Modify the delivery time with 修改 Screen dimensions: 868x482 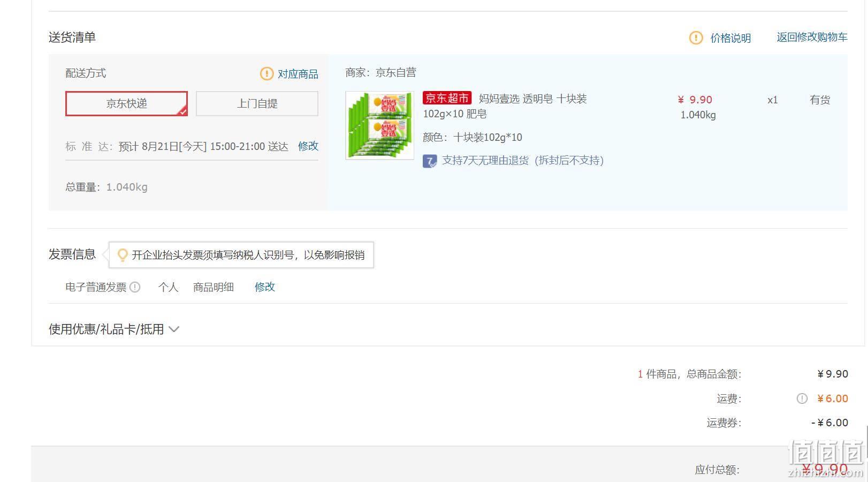tap(308, 146)
